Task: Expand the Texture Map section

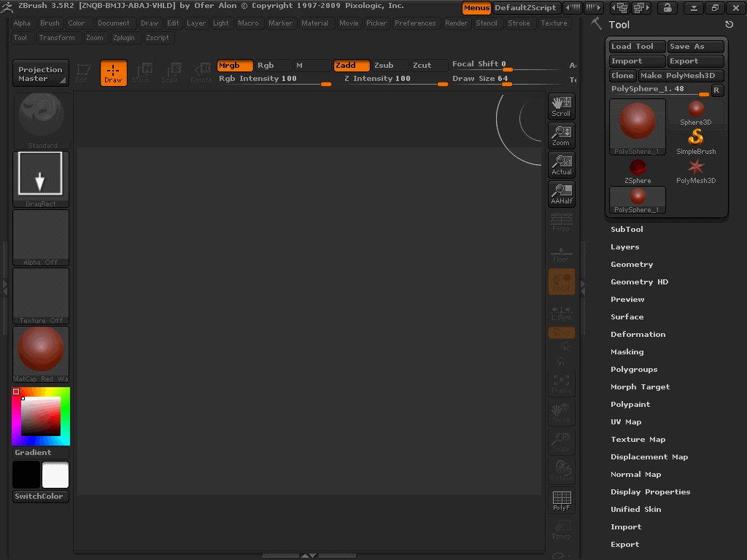Action: point(638,440)
